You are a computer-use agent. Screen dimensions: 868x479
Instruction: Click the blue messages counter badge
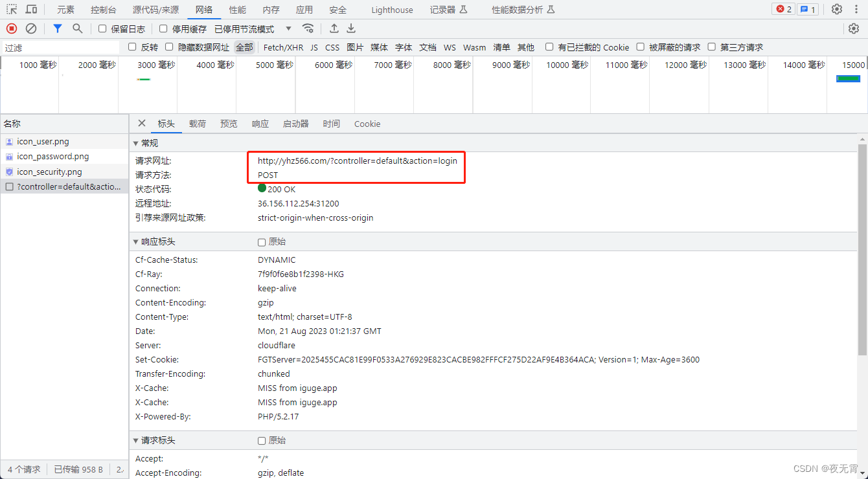807,9
